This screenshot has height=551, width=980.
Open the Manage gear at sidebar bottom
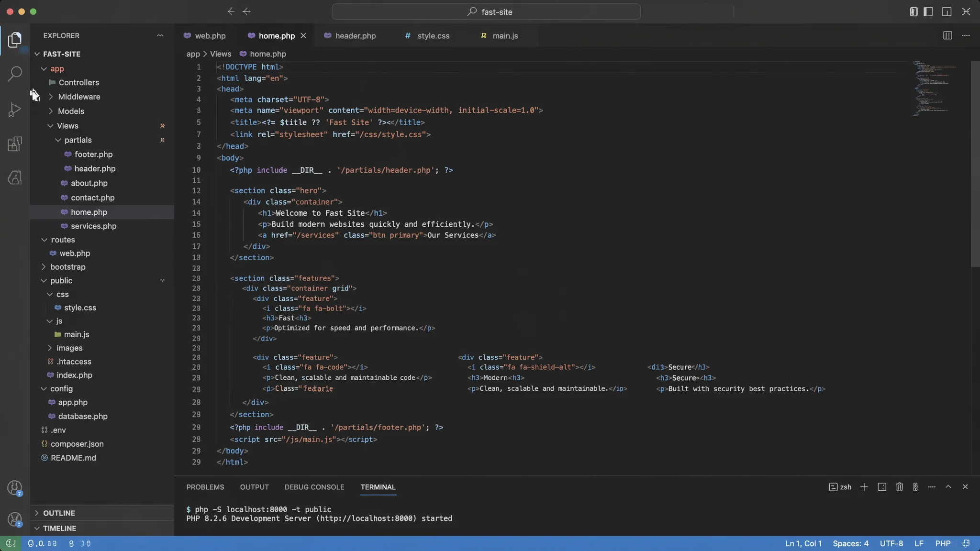click(x=15, y=519)
